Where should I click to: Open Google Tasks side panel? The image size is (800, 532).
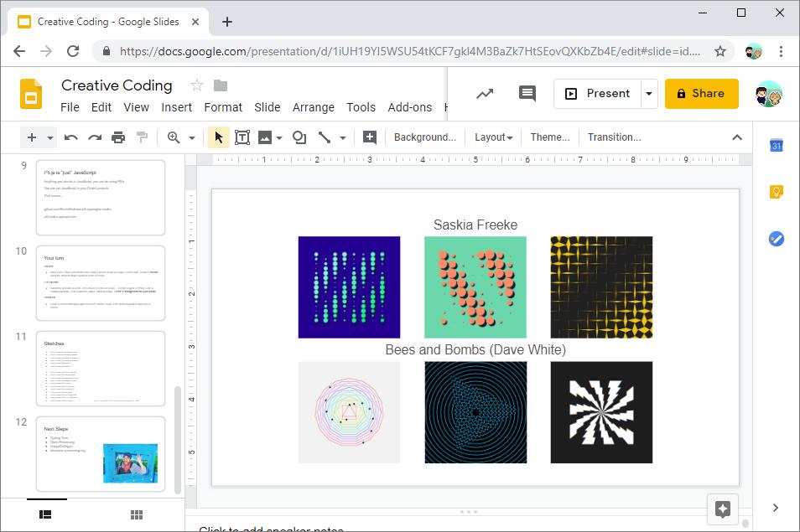[776, 239]
